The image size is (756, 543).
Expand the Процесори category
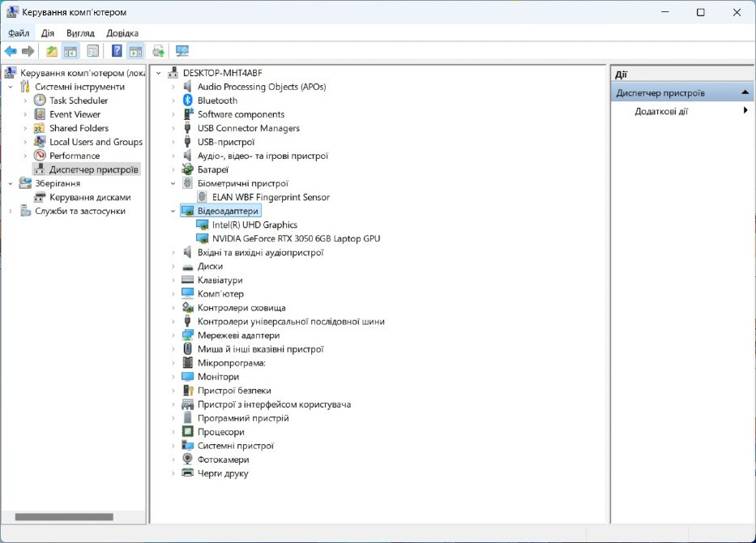pyautogui.click(x=173, y=432)
